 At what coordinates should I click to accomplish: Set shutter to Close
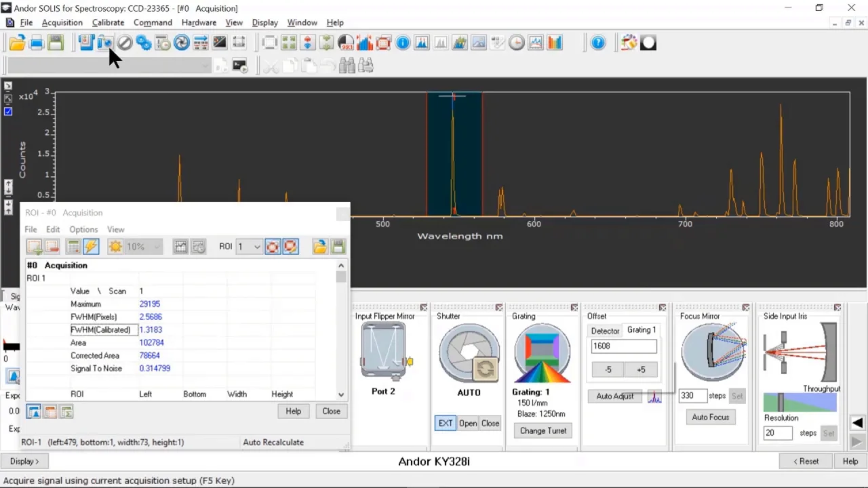pyautogui.click(x=490, y=423)
